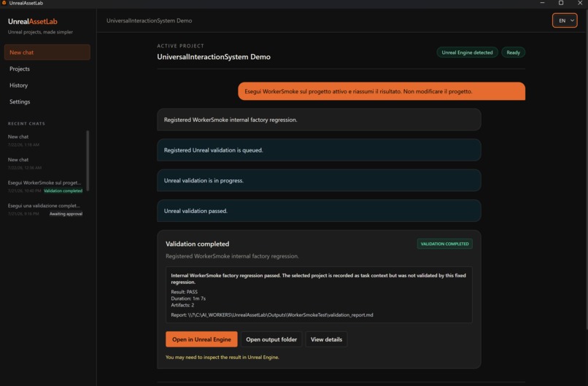Maximize the UnrealAssetLab window

coord(561,3)
